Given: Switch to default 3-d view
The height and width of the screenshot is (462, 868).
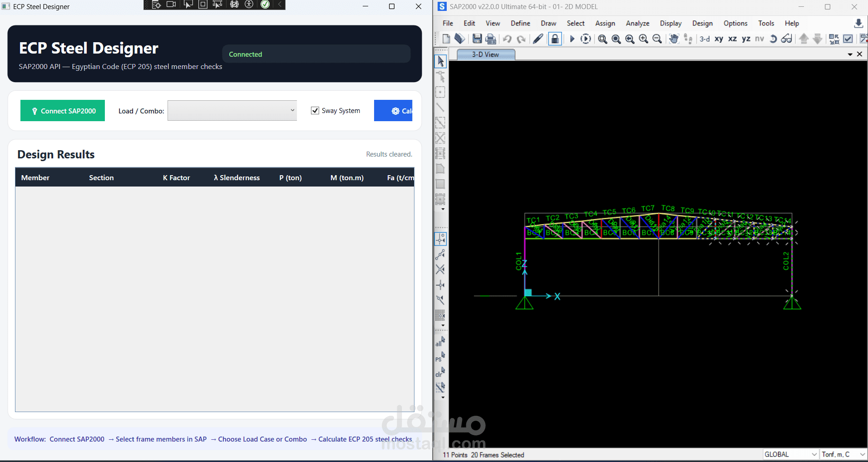Looking at the screenshot, I should point(705,39).
